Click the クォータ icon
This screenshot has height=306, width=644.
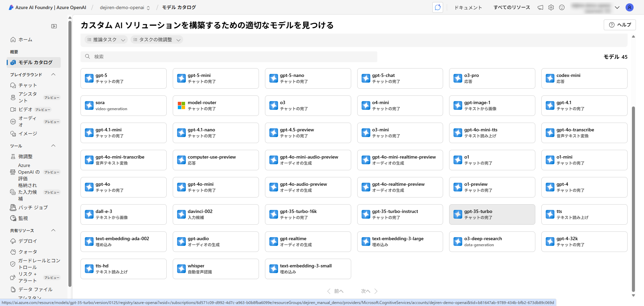click(13, 252)
